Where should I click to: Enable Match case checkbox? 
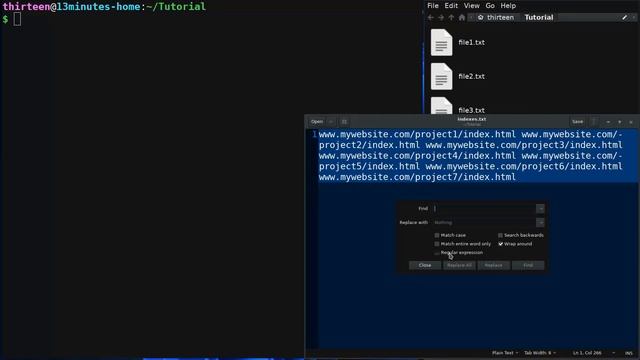[x=437, y=236]
